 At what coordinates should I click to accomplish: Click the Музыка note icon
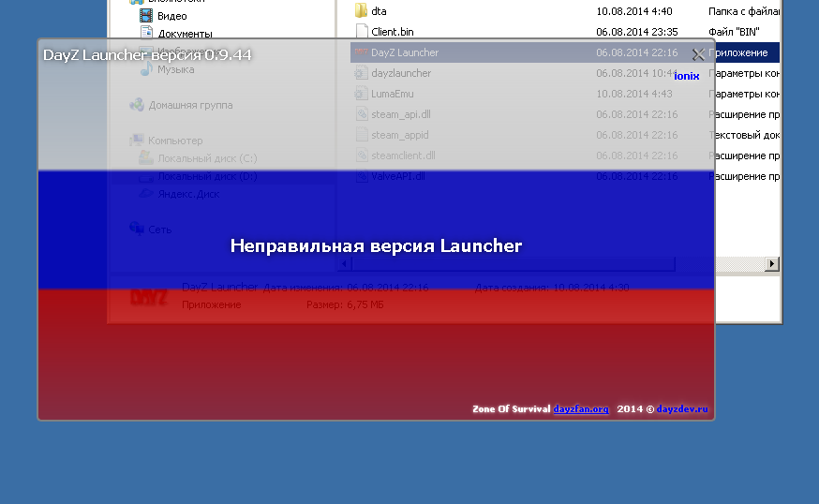(146, 69)
